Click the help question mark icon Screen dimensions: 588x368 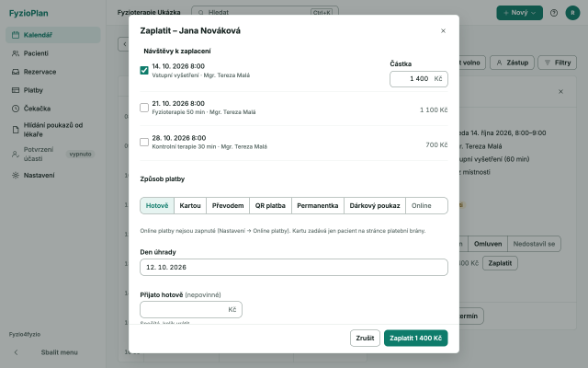click(x=554, y=13)
